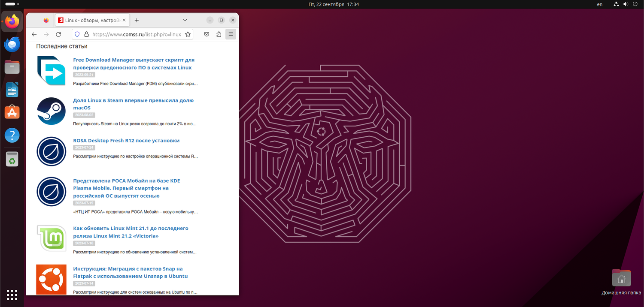644x307 pixels.
Task: Close the Firefox window
Action: coord(232,20)
